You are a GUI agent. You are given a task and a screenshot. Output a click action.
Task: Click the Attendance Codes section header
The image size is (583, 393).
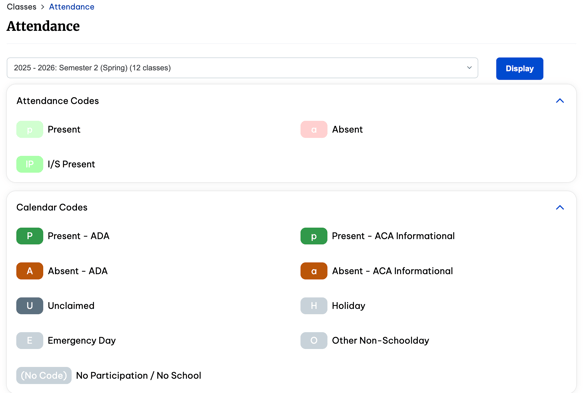[58, 101]
